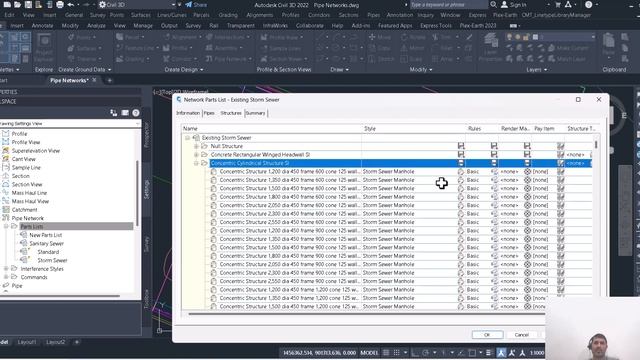Expand the Null Structure node
This screenshot has width=640, height=360.
[x=196, y=146]
